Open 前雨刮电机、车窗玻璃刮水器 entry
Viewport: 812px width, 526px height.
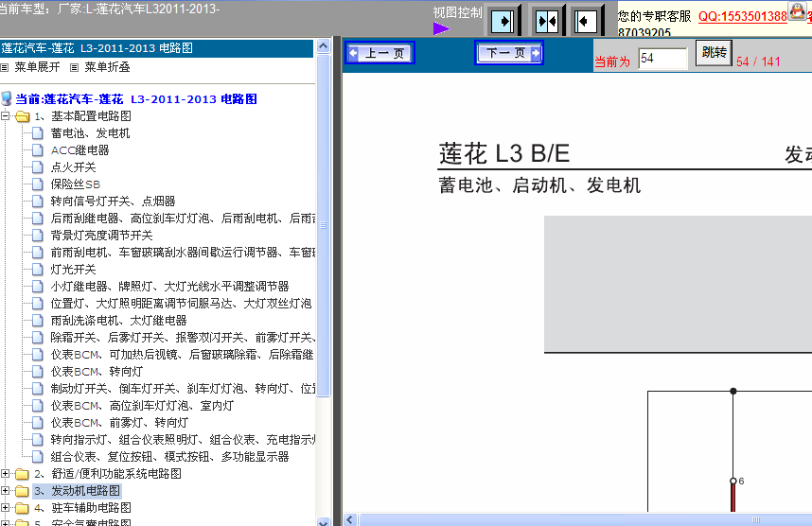pyautogui.click(x=183, y=253)
